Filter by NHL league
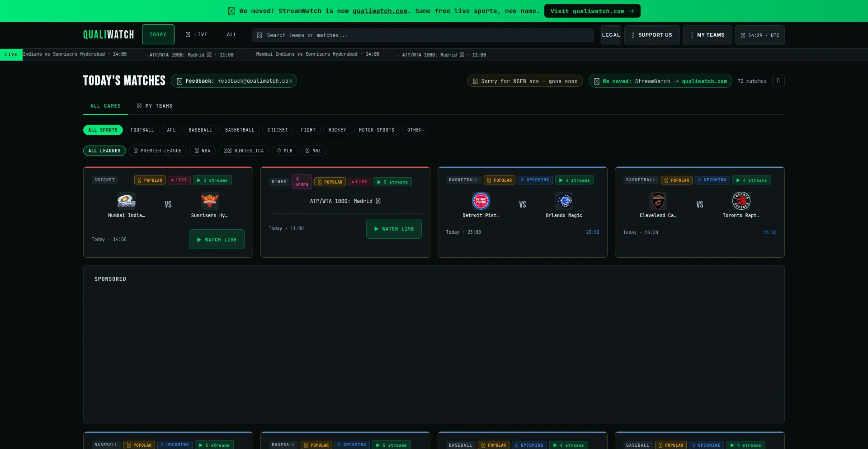The height and width of the screenshot is (449, 868). pyautogui.click(x=313, y=151)
